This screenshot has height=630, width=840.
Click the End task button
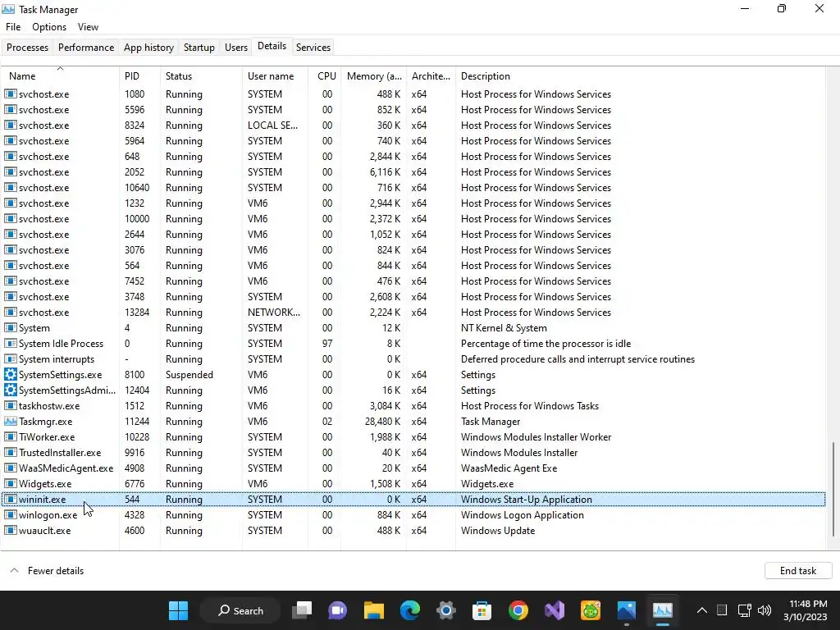point(798,571)
